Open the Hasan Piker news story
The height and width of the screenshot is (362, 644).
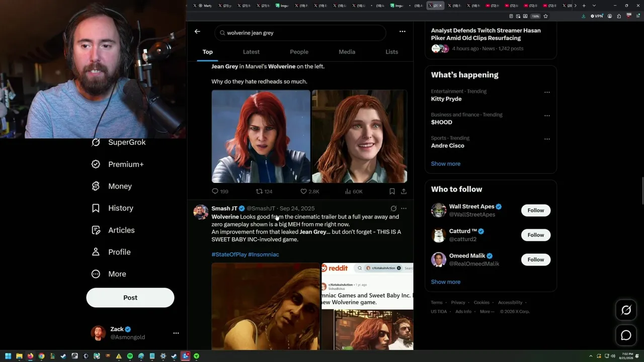point(486,34)
